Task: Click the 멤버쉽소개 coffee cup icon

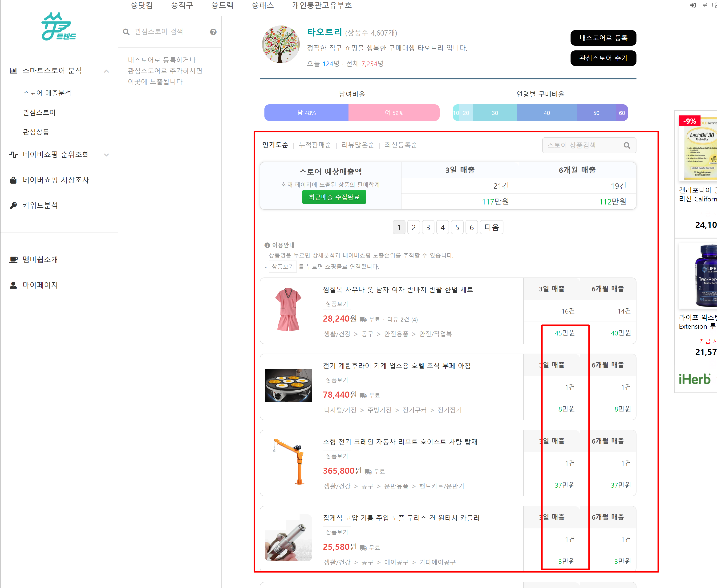Action: point(13,260)
